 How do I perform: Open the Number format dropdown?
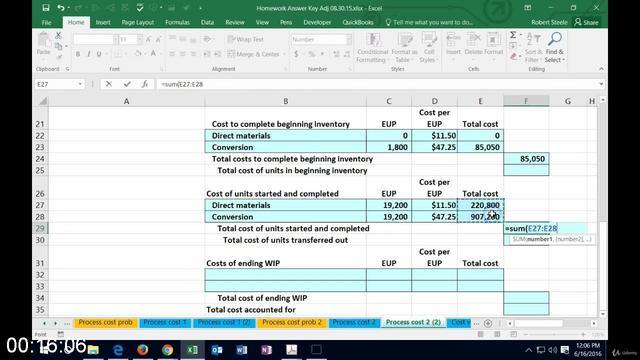tap(349, 39)
